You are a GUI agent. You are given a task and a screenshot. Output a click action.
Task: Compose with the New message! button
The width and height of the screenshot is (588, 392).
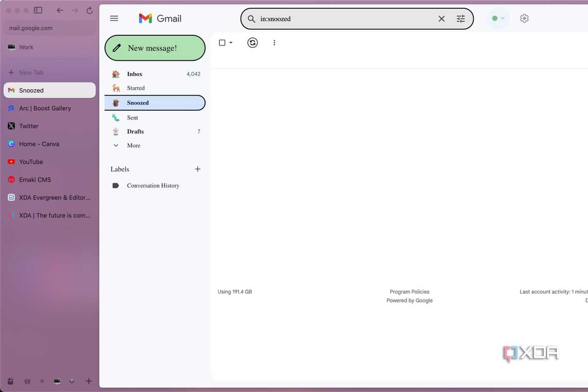pos(155,48)
